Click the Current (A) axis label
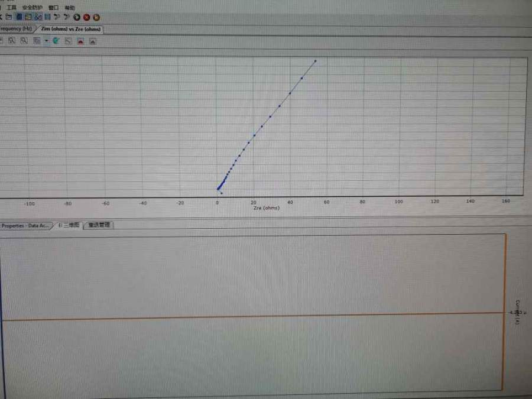The image size is (532, 399). 517,312
